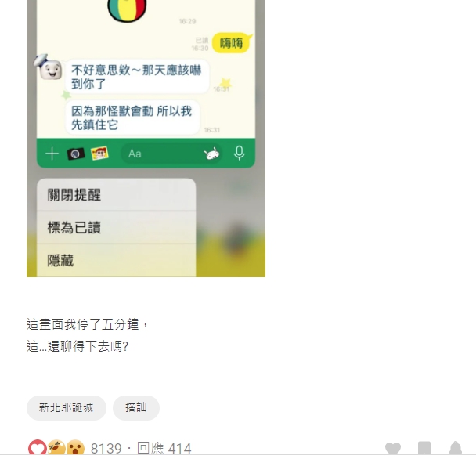This screenshot has height=459, width=476.
Task: Click the plus icon in chat bar
Action: point(52,154)
